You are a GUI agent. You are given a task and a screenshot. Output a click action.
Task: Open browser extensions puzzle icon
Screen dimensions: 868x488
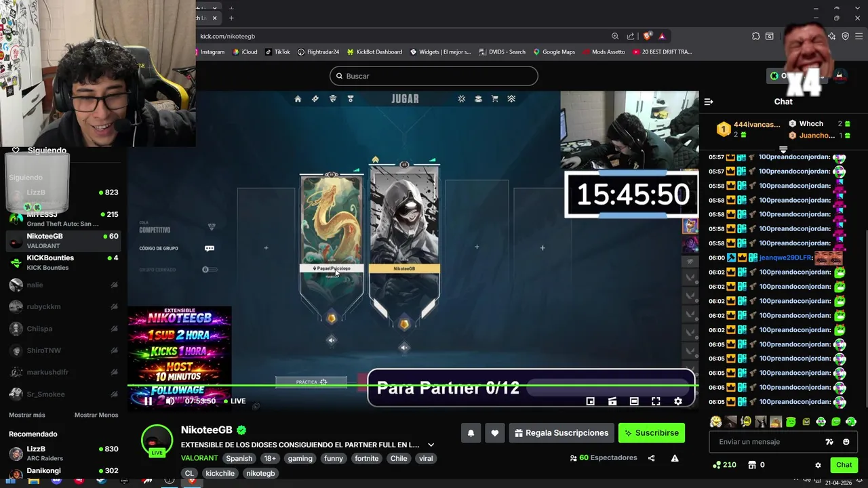tap(755, 36)
